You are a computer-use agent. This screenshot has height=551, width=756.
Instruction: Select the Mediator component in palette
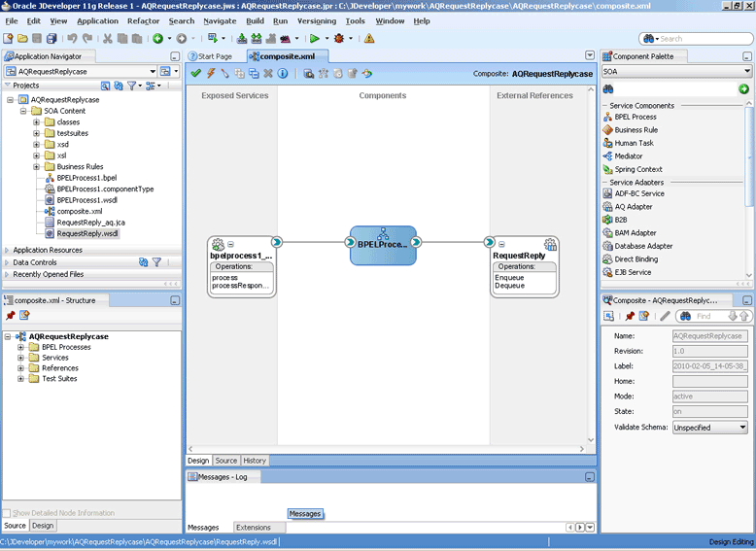pyautogui.click(x=629, y=156)
